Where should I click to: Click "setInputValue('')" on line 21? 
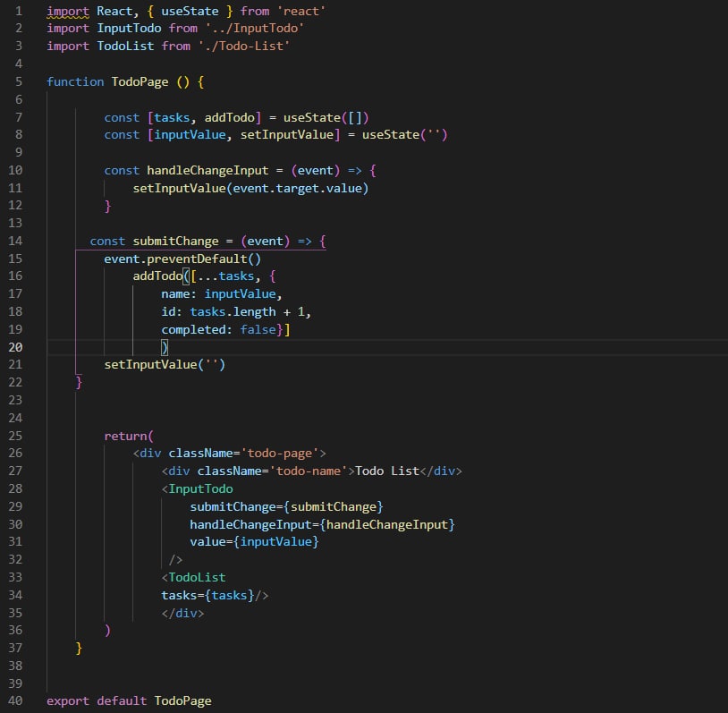coord(165,365)
